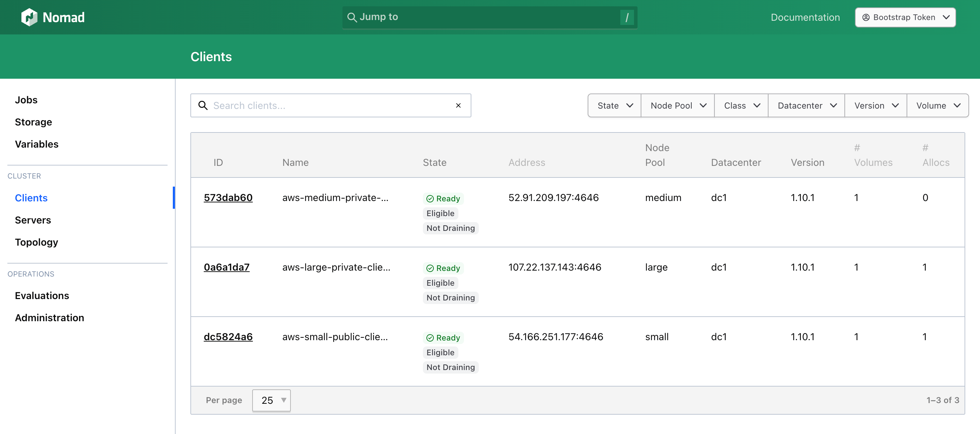
Task: Switch to the Topology section
Action: coord(36,242)
